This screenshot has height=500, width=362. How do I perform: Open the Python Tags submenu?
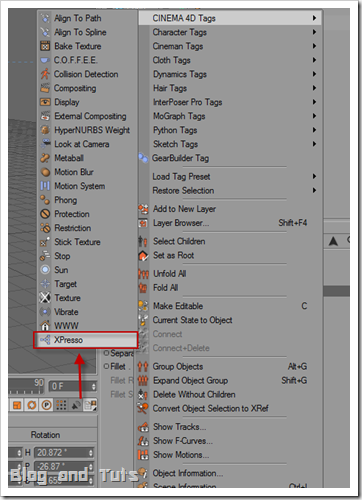click(230, 130)
